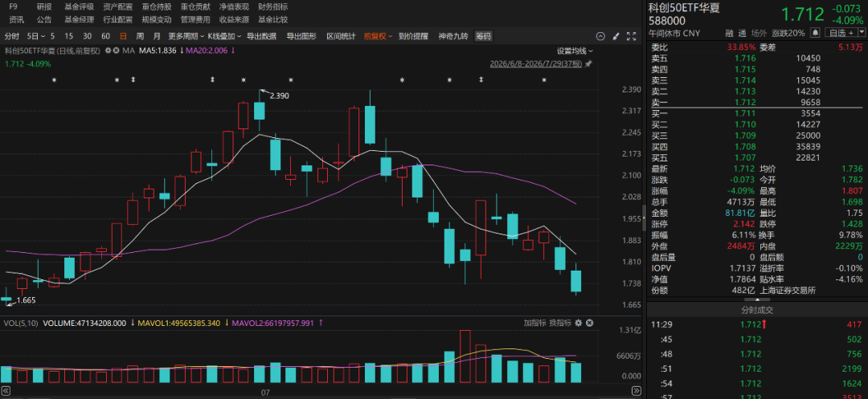Viewport: 868px width, 399px height.
Task: Open the 基金经理 fund manager tab
Action: (79, 20)
